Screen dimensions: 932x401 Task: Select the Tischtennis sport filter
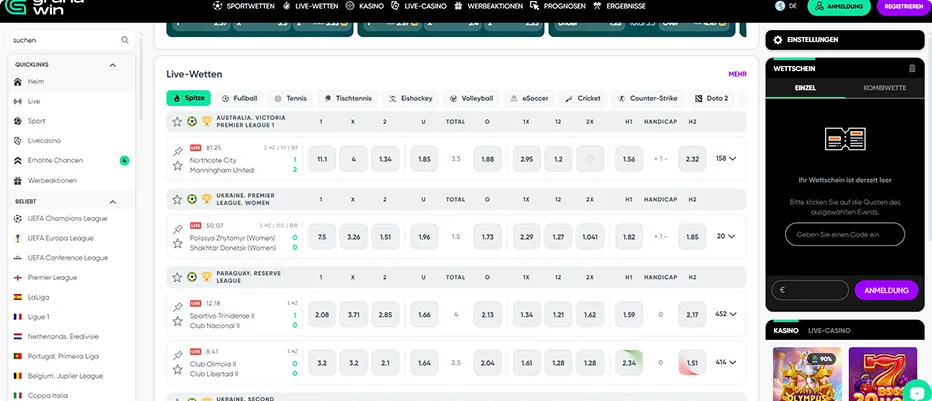(348, 98)
